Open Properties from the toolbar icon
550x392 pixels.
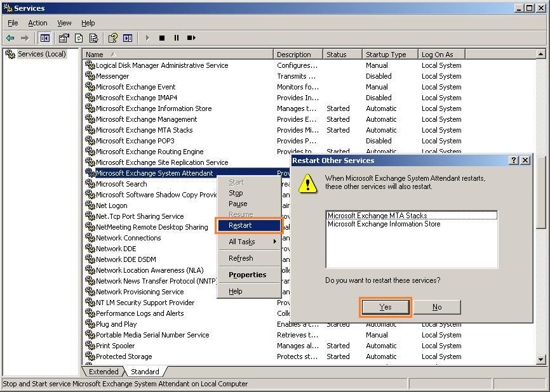coord(64,38)
